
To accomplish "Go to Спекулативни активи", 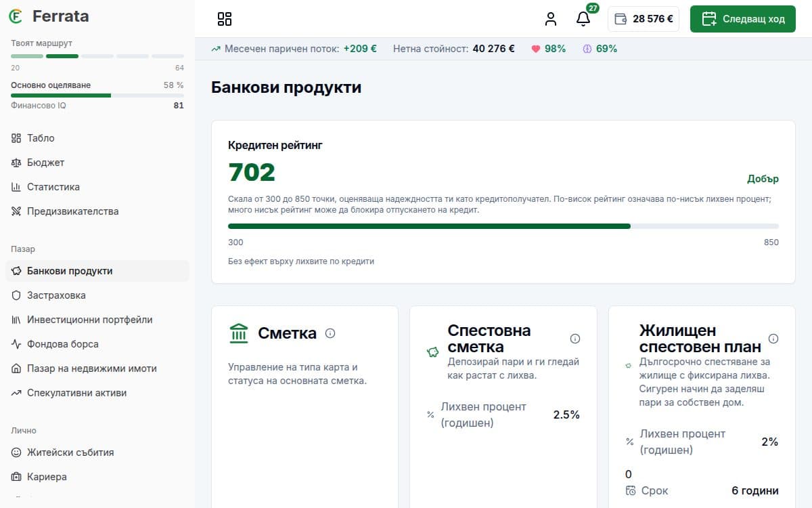I will (97, 393).
